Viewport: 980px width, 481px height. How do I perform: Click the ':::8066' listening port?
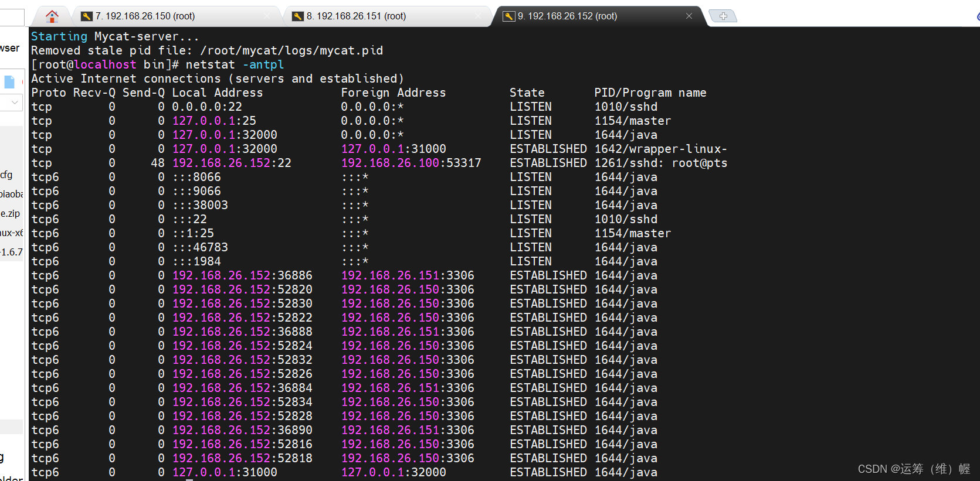pos(196,177)
